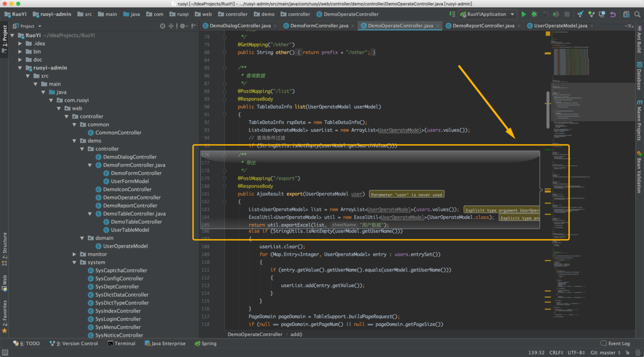This screenshot has height=357, width=644.
Task: Run RuoYiApplication with the green play icon
Action: 524,15
